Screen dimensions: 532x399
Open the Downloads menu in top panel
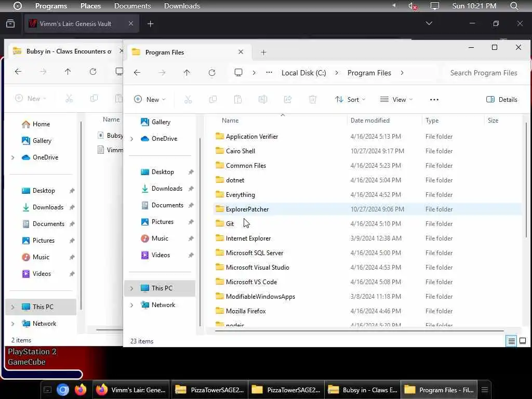click(x=182, y=6)
